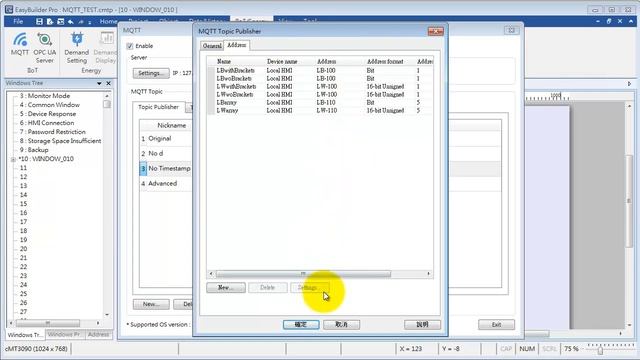Select the LWwoBrackets row
Image resolution: width=640 pixels, height=360 pixels.
point(320,94)
